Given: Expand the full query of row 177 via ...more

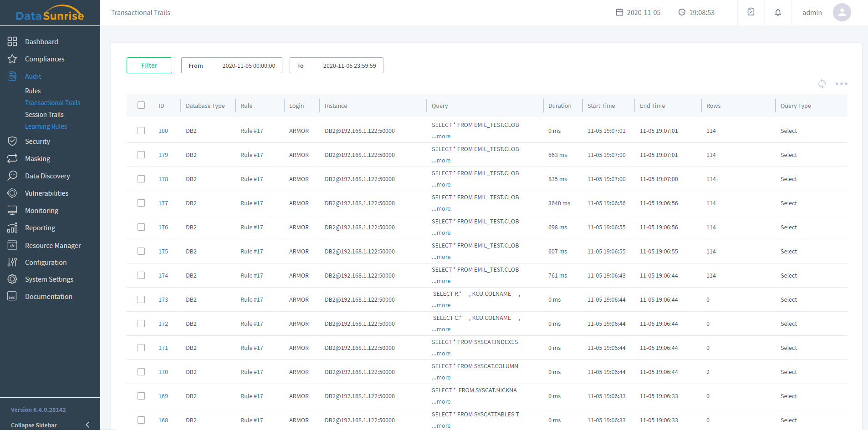Looking at the screenshot, I should tap(441, 209).
